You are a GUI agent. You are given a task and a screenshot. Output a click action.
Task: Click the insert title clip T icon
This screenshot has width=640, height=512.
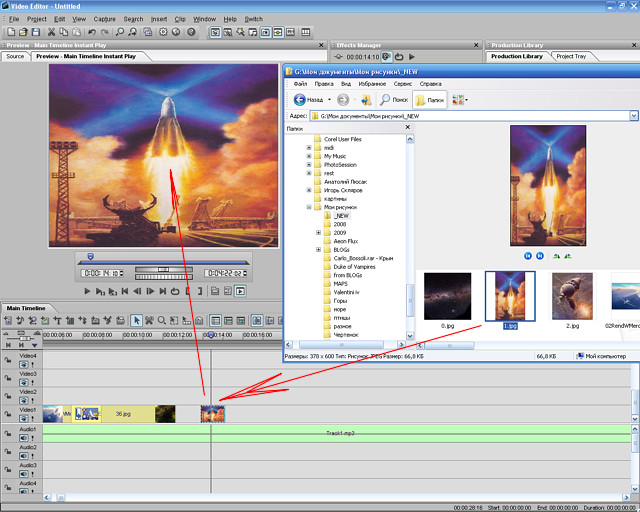58,321
